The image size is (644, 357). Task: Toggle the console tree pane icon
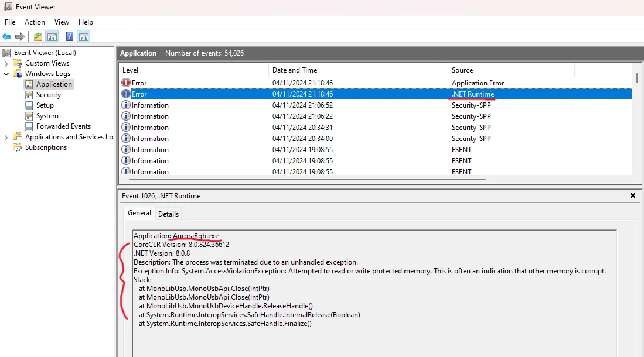tap(52, 36)
